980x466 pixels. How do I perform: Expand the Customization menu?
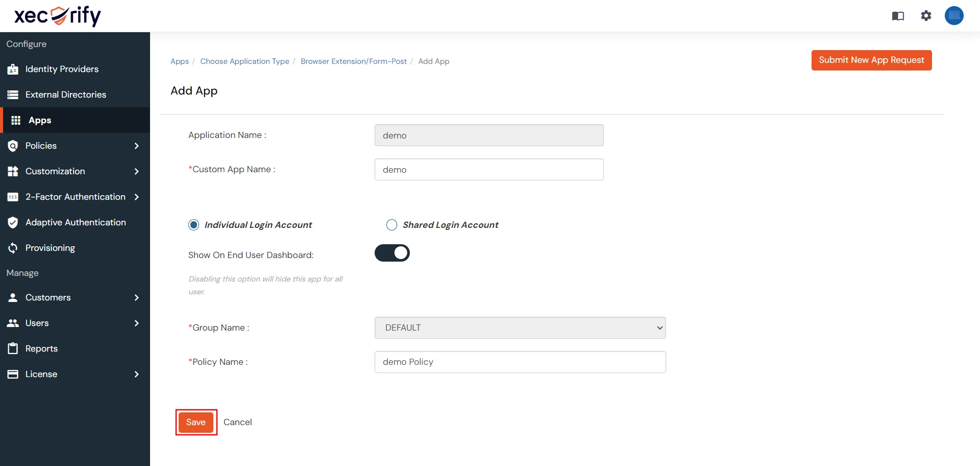55,171
